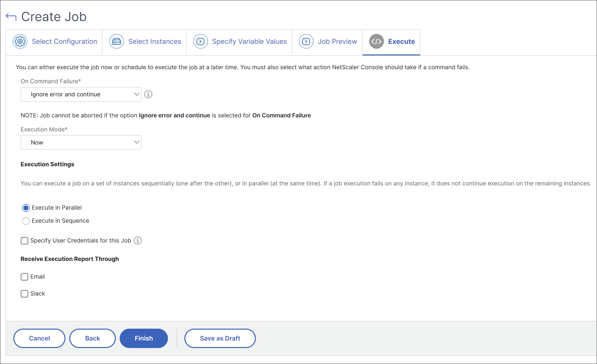Switch to the Select Instances tab
Image resolution: width=597 pixels, height=364 pixels.
[x=144, y=42]
